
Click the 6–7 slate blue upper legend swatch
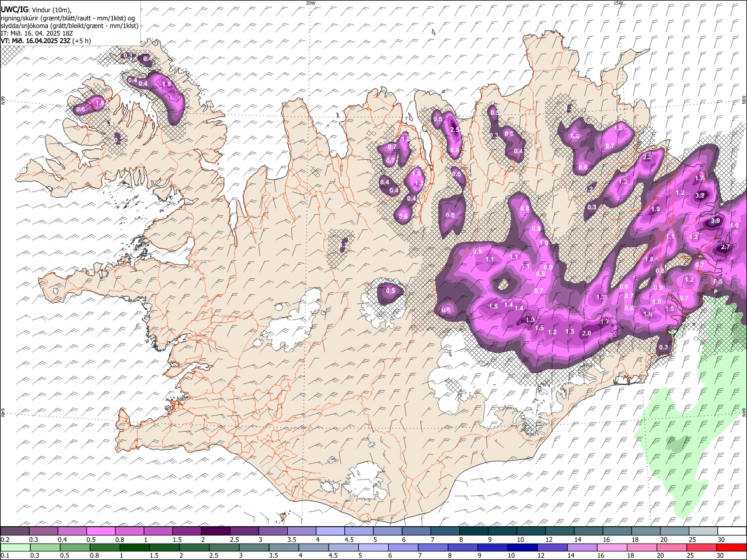(417, 531)
